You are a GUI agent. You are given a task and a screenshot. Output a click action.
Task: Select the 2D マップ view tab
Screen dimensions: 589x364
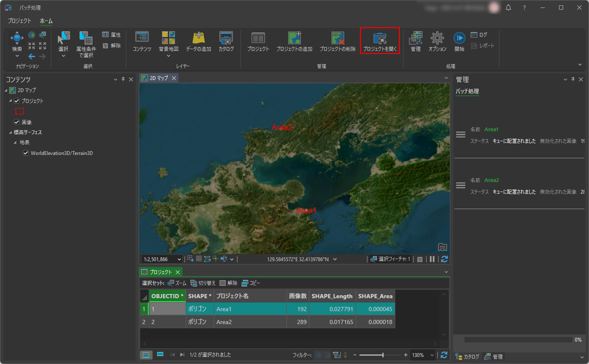[158, 78]
